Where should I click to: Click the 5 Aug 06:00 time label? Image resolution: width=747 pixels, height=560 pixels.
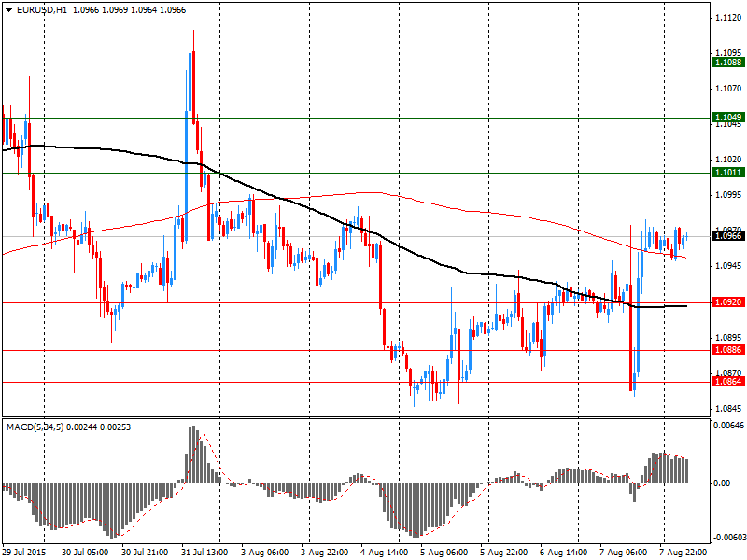[x=444, y=553]
